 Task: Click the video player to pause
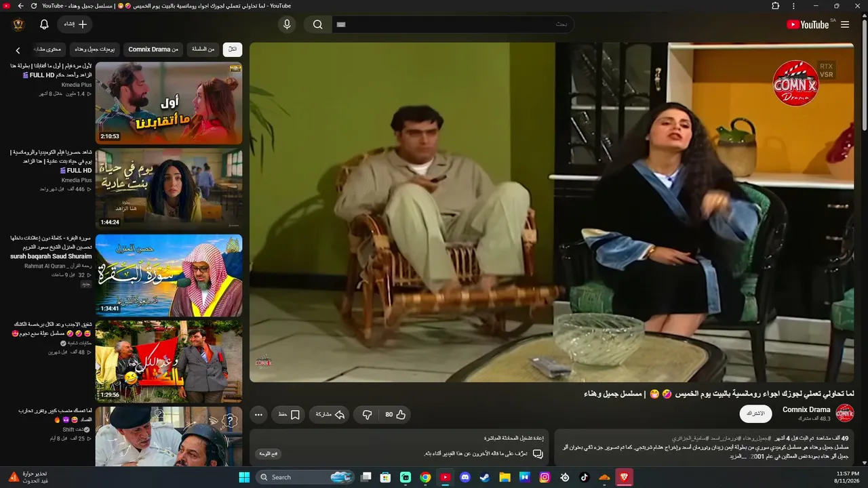552,213
